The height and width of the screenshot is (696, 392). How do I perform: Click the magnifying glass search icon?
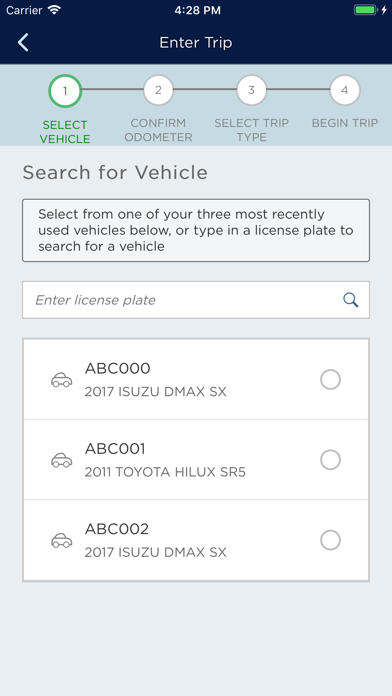[x=351, y=300]
